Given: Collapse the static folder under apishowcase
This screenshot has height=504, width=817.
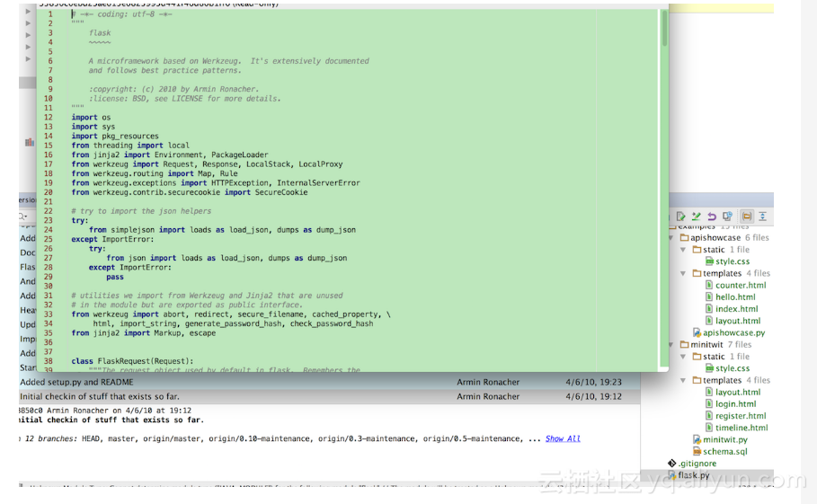Looking at the screenshot, I should pyautogui.click(x=683, y=250).
